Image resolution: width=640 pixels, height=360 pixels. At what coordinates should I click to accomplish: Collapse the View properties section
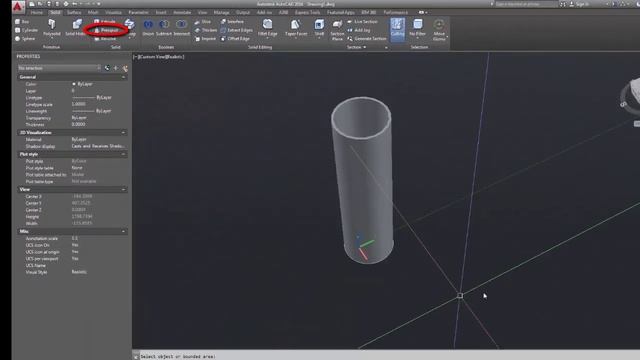click(x=123, y=189)
